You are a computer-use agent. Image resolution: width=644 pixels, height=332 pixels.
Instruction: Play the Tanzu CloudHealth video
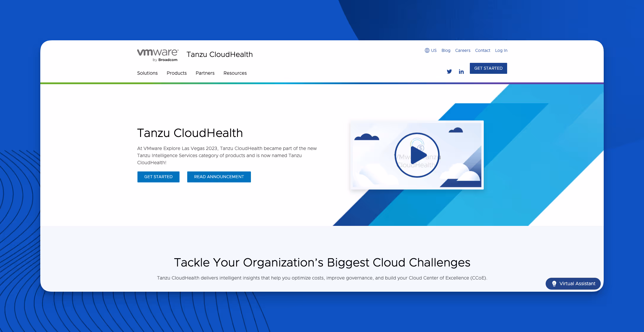pos(417,155)
